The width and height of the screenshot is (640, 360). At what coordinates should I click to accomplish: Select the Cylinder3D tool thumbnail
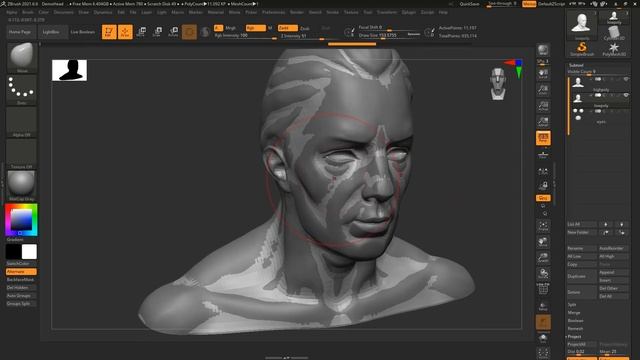(613, 33)
